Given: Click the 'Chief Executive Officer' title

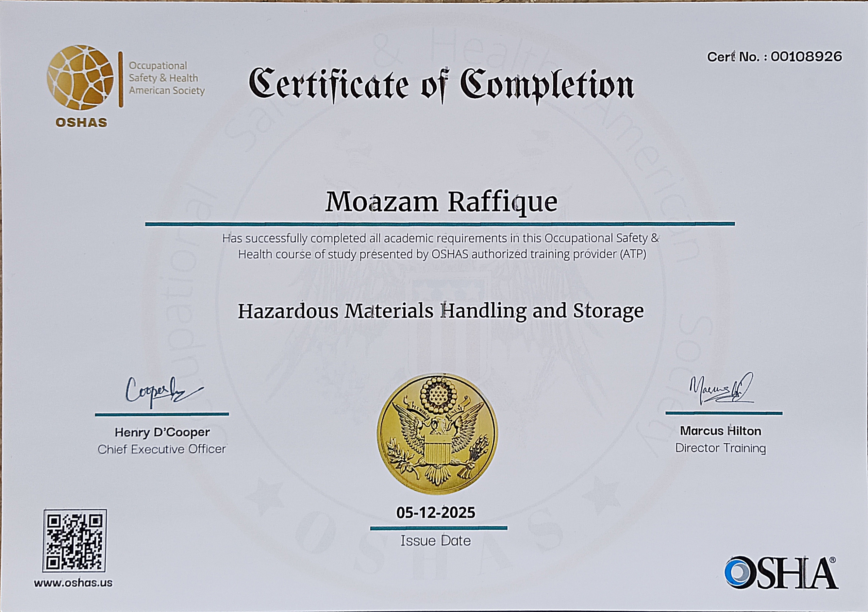Looking at the screenshot, I should click(162, 449).
